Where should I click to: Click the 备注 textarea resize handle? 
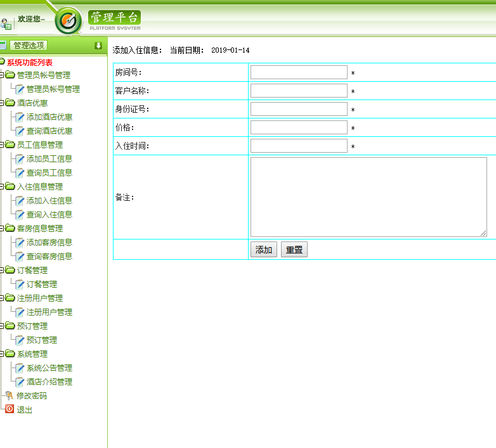coord(483,233)
